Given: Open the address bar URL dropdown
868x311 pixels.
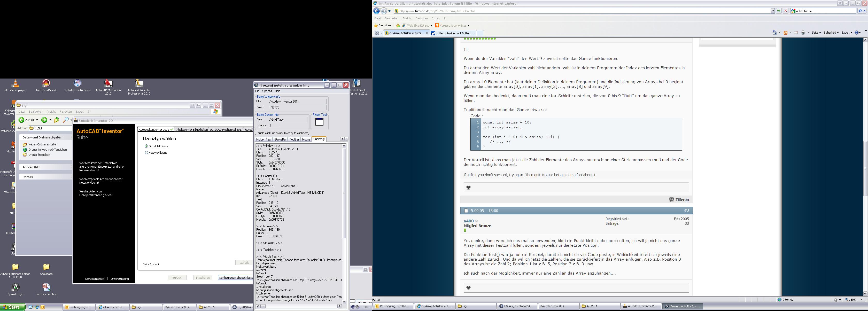Looking at the screenshot, I should click(773, 11).
